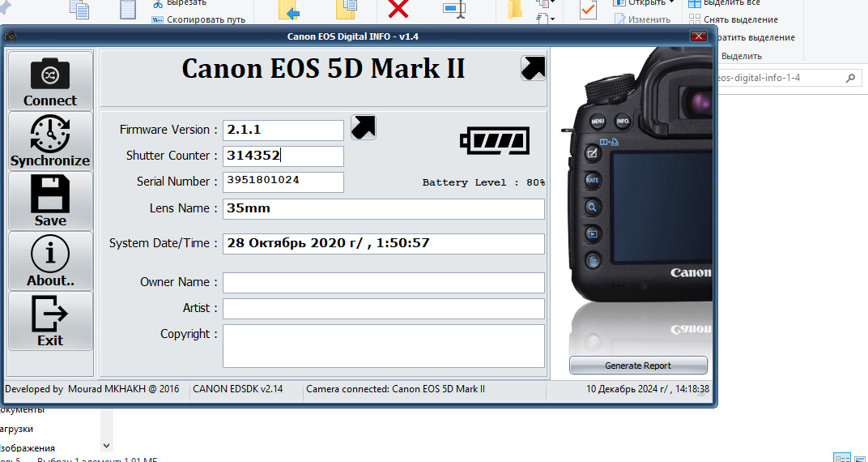868x462 pixels.
Task: Save camera info with the floppy icon
Action: (50, 200)
